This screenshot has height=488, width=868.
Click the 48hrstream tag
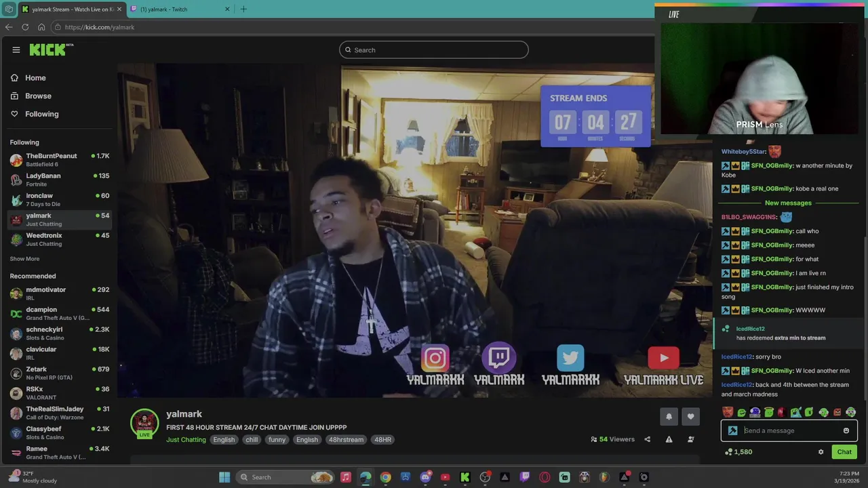(346, 440)
